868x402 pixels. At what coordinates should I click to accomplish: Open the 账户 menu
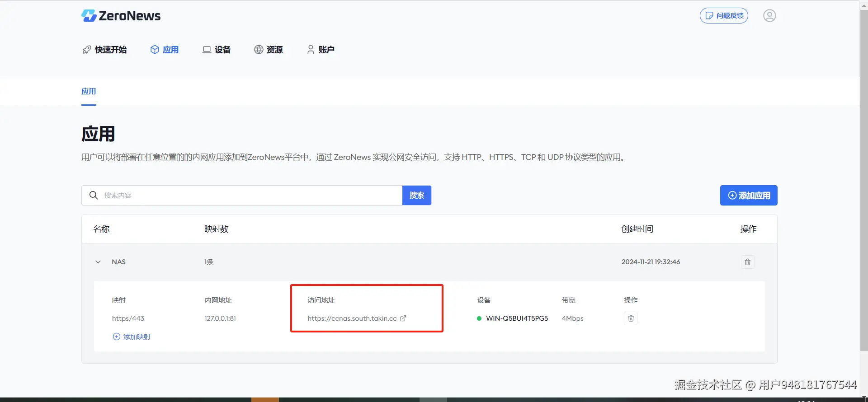pyautogui.click(x=321, y=50)
